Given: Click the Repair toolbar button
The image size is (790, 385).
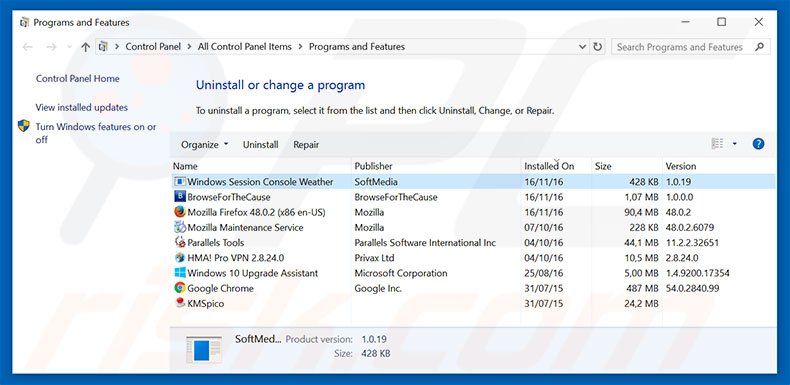Looking at the screenshot, I should coord(306,145).
